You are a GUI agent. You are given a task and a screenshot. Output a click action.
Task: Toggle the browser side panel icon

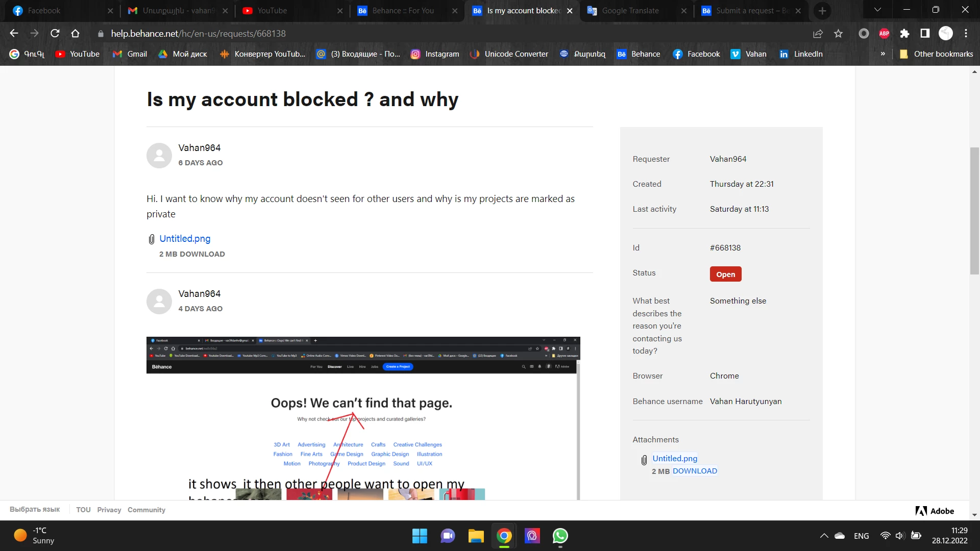(x=925, y=34)
